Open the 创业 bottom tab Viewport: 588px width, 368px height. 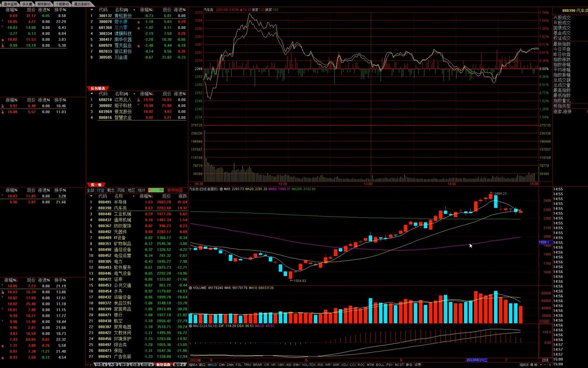coord(124,364)
